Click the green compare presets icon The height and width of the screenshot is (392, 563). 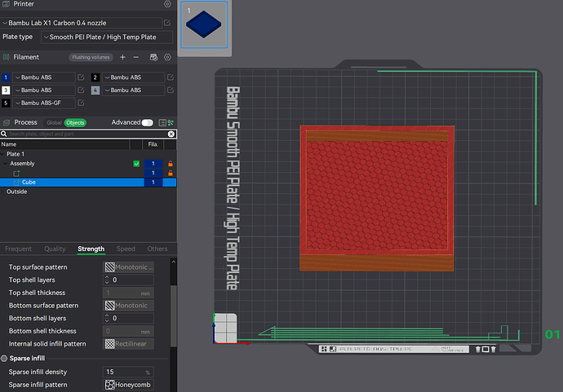click(x=171, y=123)
